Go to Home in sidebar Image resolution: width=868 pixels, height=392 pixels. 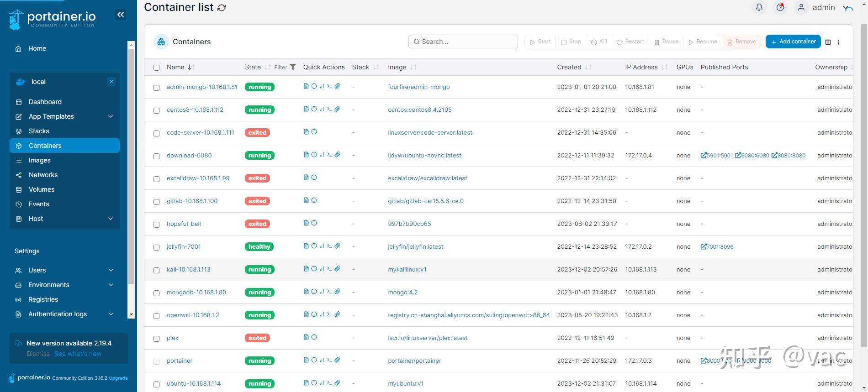(x=37, y=48)
